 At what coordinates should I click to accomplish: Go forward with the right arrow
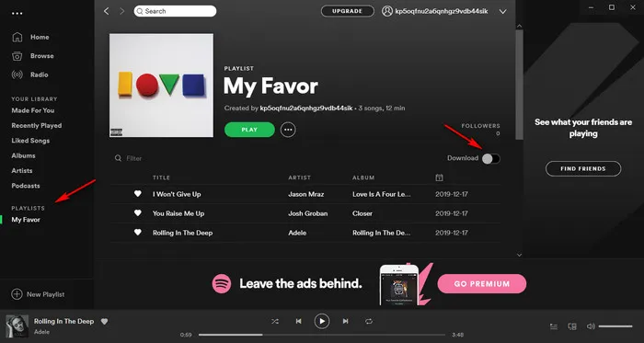click(122, 11)
